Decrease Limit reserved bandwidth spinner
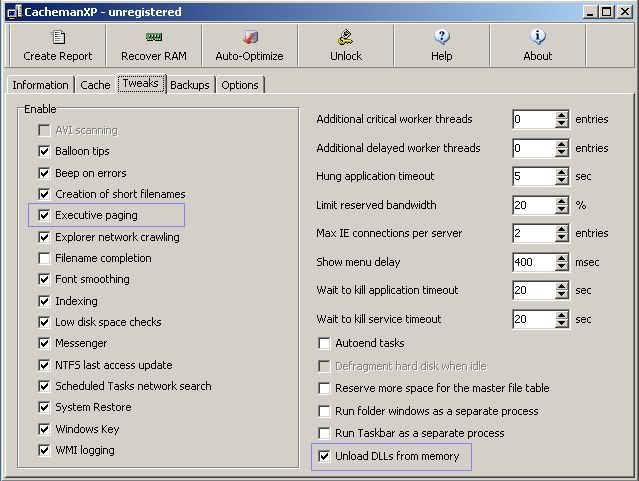Viewport: 639px width, 481px height. coord(562,209)
